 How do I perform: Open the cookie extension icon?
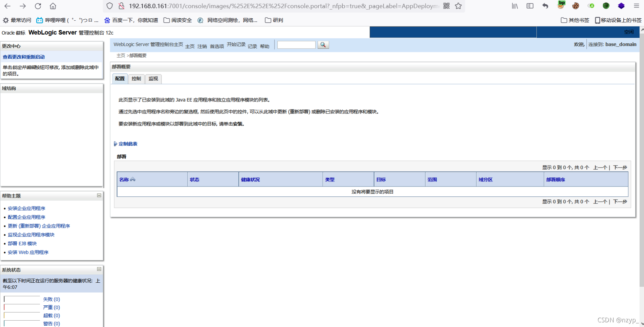576,6
